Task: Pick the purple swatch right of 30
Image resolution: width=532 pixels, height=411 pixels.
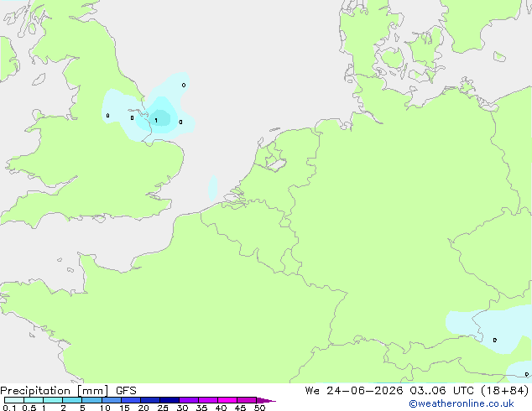Action: point(189,400)
